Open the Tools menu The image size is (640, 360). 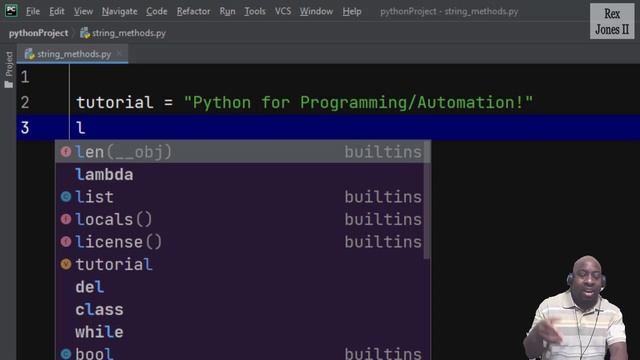click(255, 11)
